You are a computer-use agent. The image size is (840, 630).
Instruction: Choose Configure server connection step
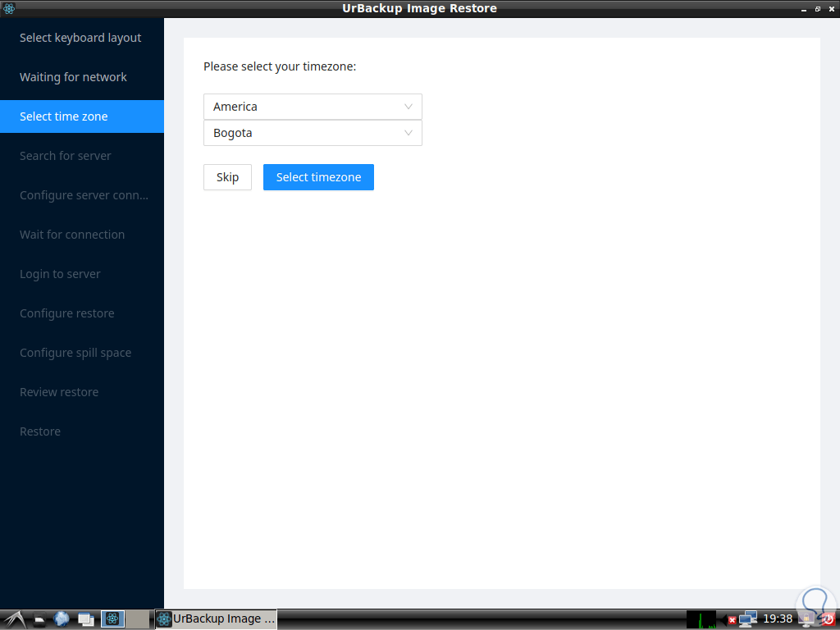[82, 195]
